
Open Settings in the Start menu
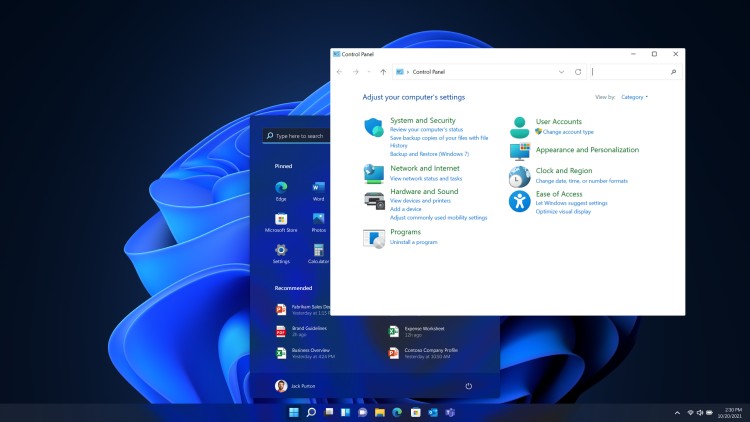[x=281, y=251]
